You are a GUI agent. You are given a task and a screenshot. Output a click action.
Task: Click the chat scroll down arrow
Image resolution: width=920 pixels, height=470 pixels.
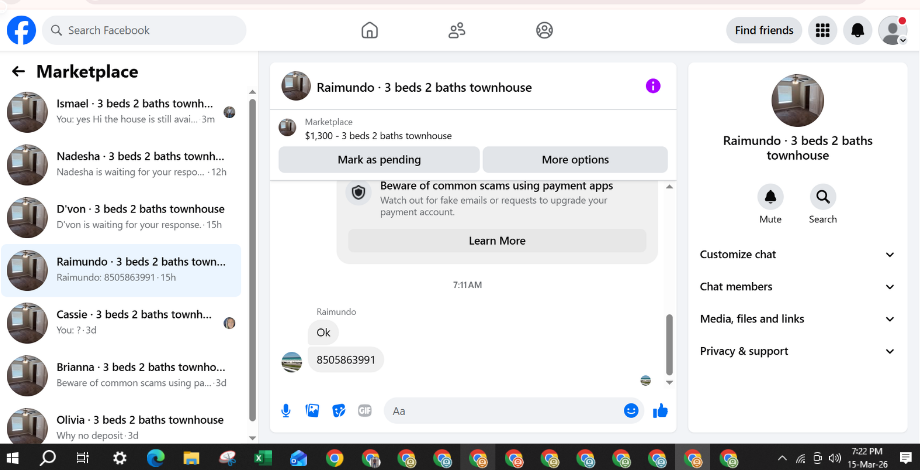[669, 383]
